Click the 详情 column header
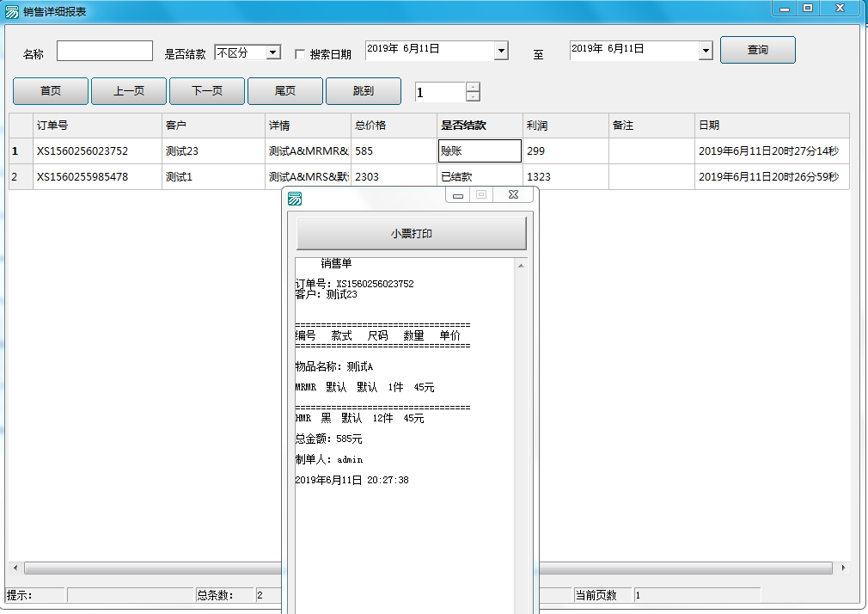Screen dimensions: 868x614 coord(308,126)
